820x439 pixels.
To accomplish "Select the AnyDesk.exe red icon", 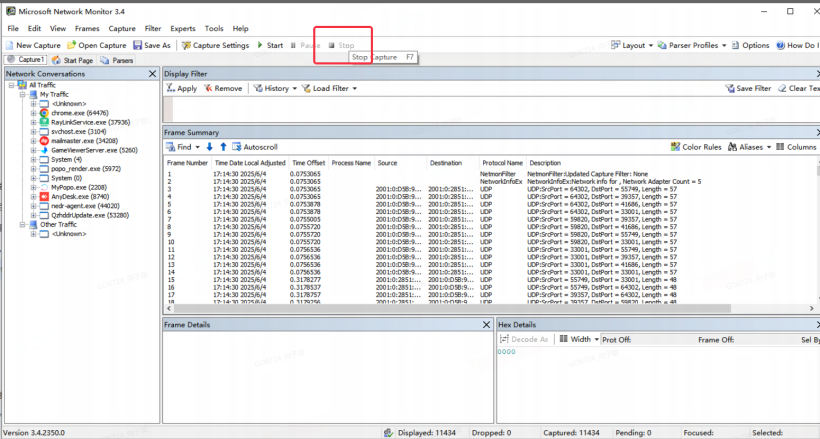I will 44,197.
